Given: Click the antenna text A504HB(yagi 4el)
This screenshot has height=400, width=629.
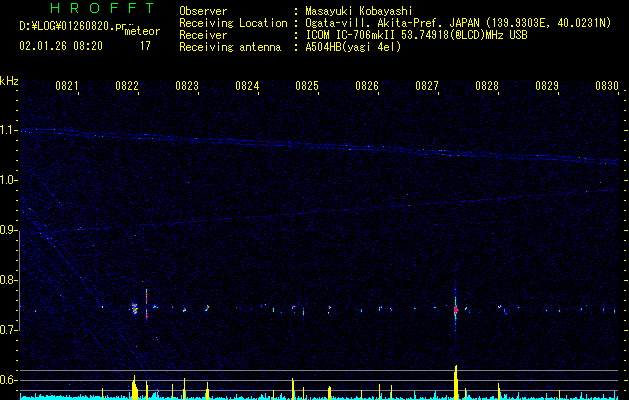Looking at the screenshot, I should pos(353,47).
